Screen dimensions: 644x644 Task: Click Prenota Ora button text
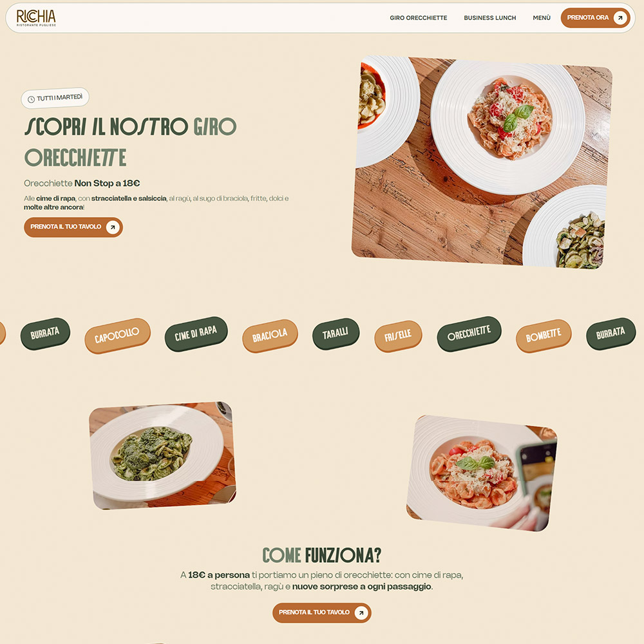588,17
